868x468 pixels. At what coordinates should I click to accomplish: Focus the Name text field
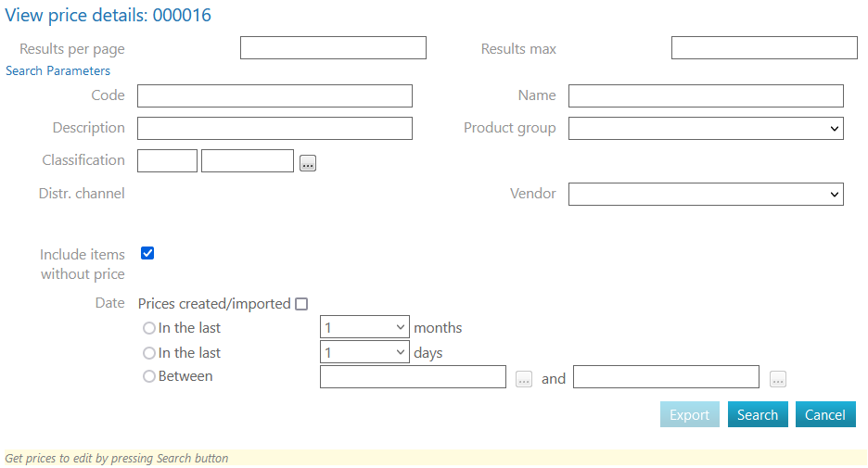point(706,96)
